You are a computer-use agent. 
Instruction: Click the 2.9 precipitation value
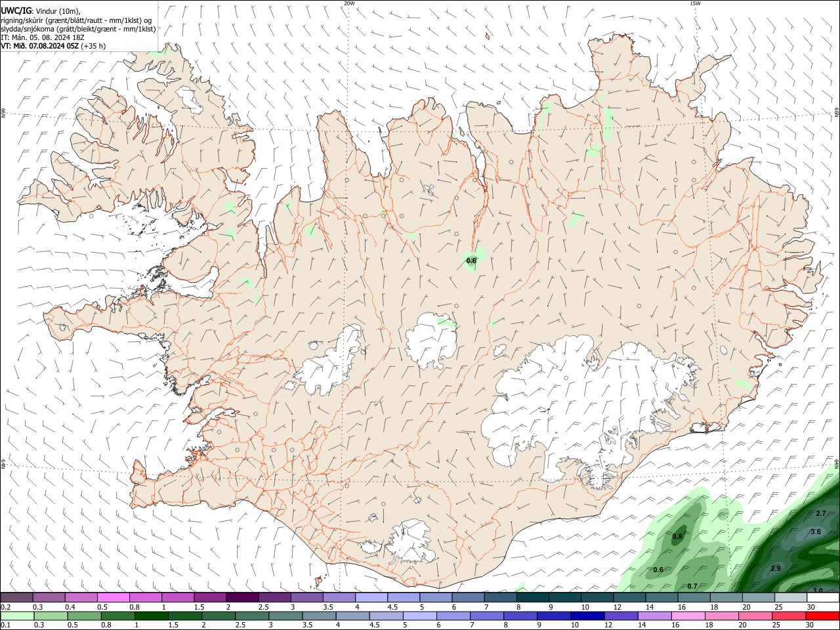coord(776,568)
